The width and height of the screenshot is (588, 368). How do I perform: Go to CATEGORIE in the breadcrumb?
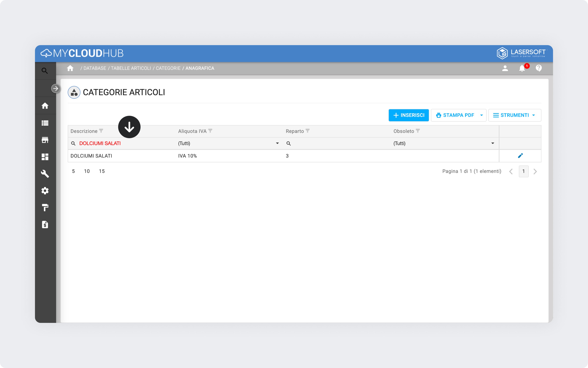click(x=168, y=68)
